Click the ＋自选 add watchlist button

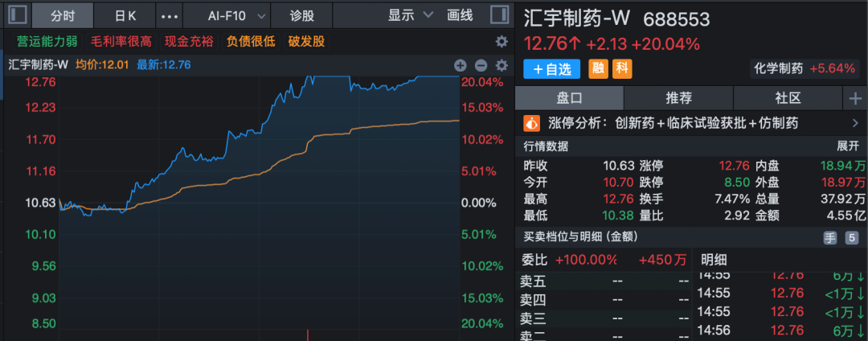coord(551,68)
